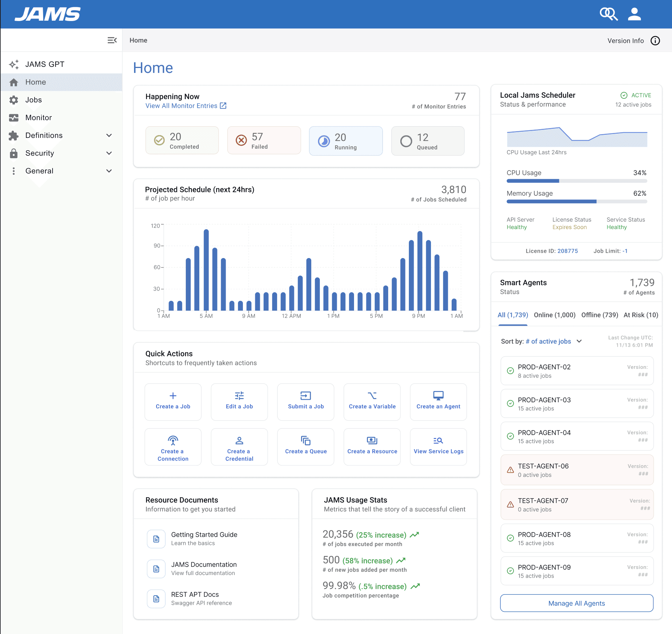Click the 20,356 jobs executed stat
The image size is (672, 634).
[x=338, y=534]
